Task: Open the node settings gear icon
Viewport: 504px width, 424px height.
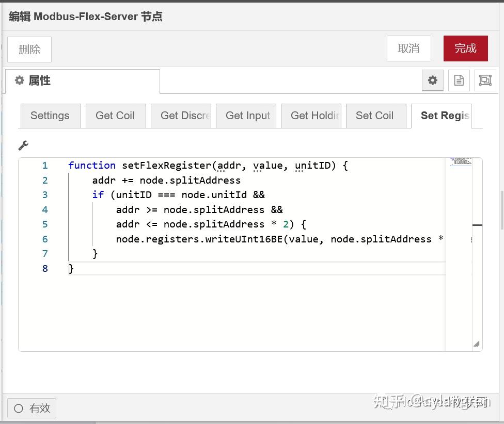Action: point(432,80)
